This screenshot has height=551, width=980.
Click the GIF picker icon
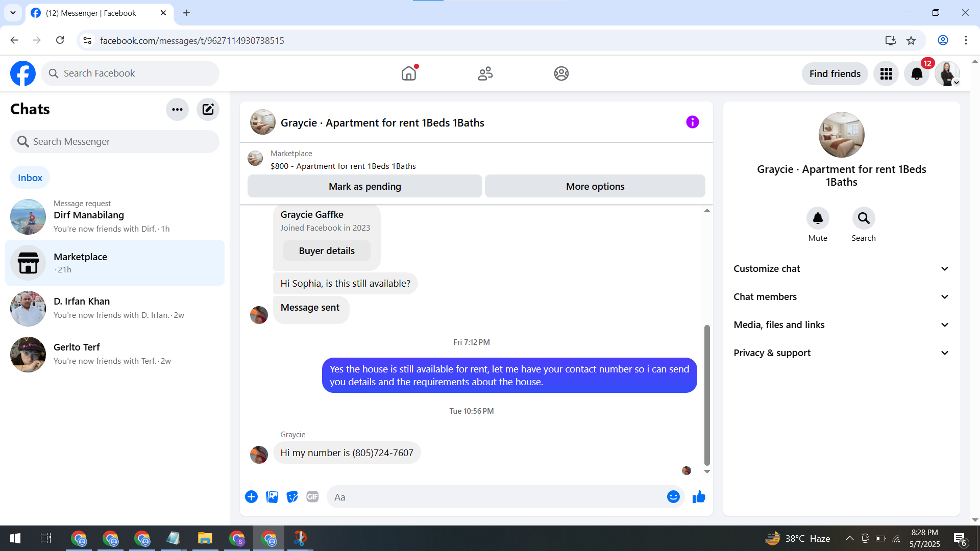click(312, 497)
